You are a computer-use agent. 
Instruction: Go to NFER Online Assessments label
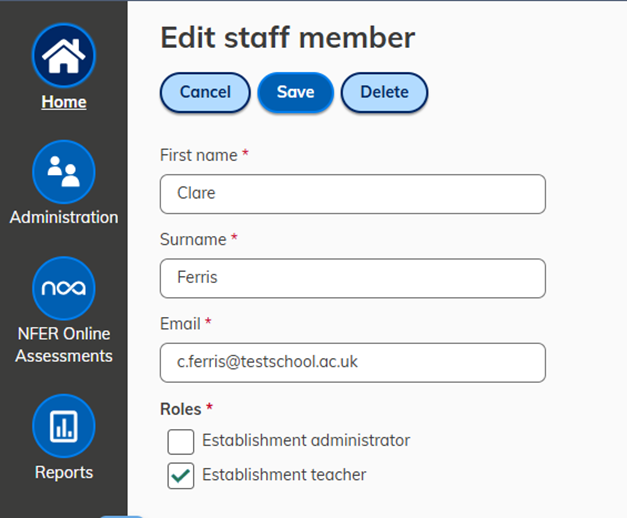click(64, 345)
